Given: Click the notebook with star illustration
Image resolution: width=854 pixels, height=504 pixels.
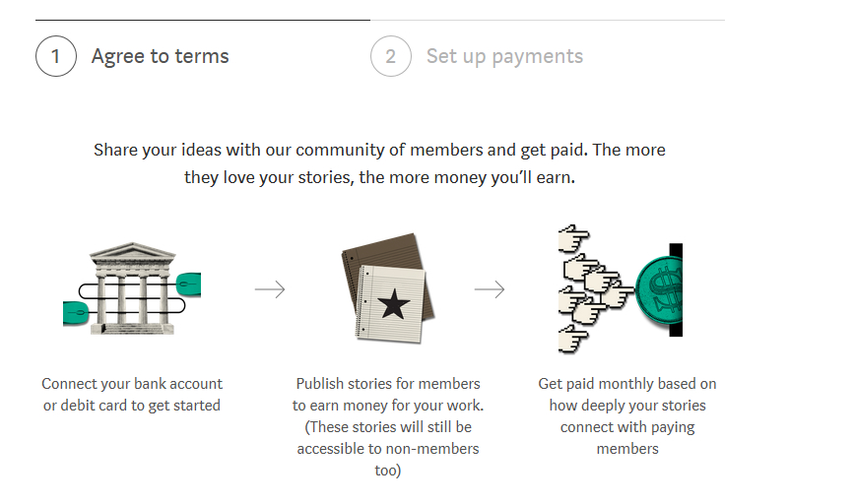Looking at the screenshot, I should [x=388, y=288].
